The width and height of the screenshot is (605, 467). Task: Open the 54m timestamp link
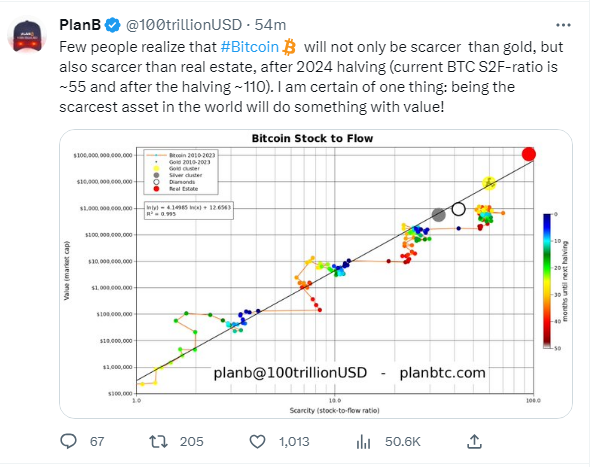coord(270,25)
